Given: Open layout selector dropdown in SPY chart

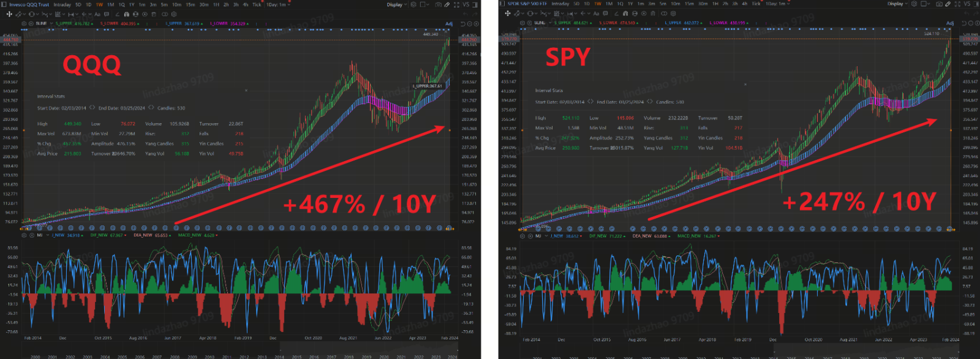Looking at the screenshot, I should point(925,4).
